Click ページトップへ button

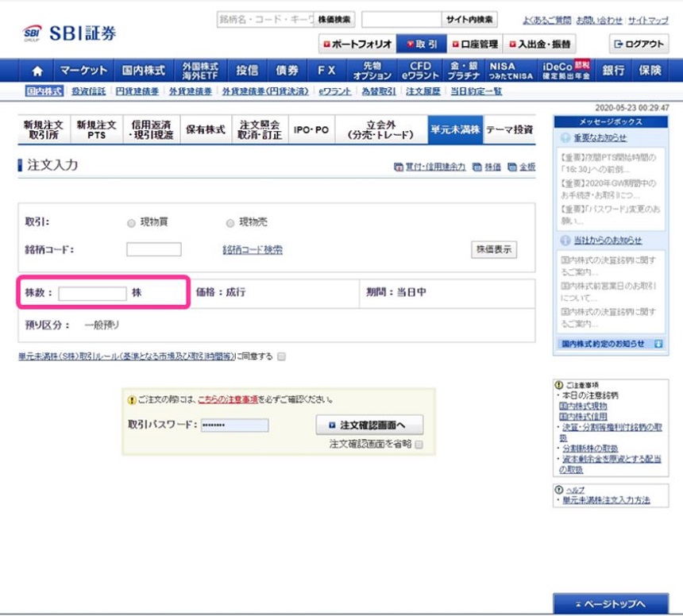pyautogui.click(x=611, y=604)
